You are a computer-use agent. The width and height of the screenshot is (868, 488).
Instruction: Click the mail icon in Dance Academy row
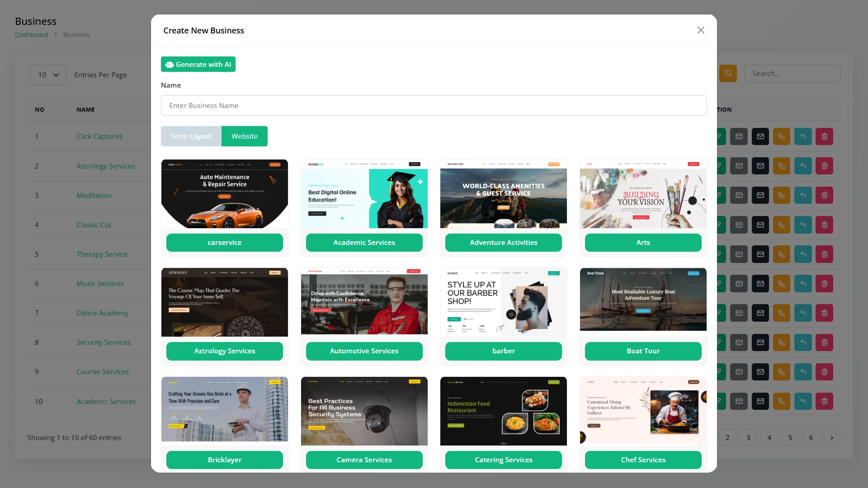tap(760, 313)
